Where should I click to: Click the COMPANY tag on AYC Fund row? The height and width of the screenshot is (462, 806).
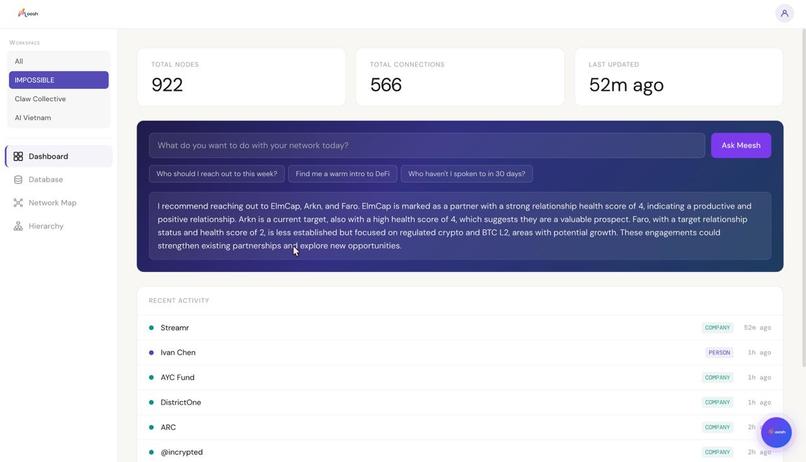(718, 377)
